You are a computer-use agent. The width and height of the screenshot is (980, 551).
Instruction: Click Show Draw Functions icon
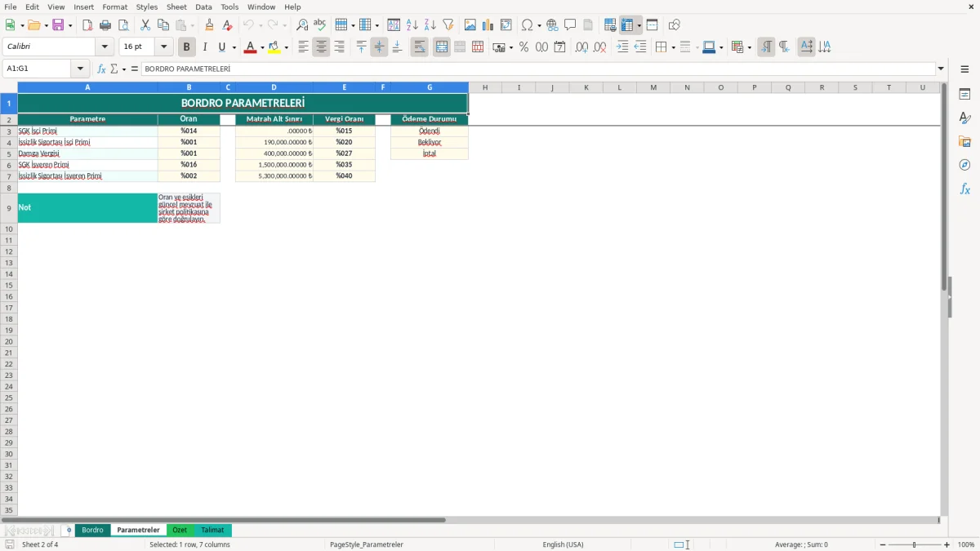click(x=675, y=25)
